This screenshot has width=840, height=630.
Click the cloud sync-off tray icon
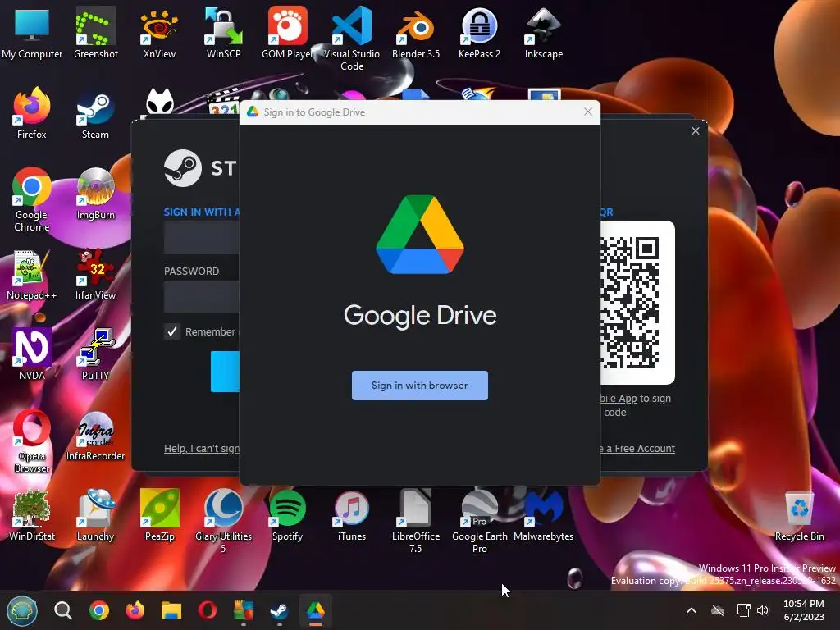point(717,610)
